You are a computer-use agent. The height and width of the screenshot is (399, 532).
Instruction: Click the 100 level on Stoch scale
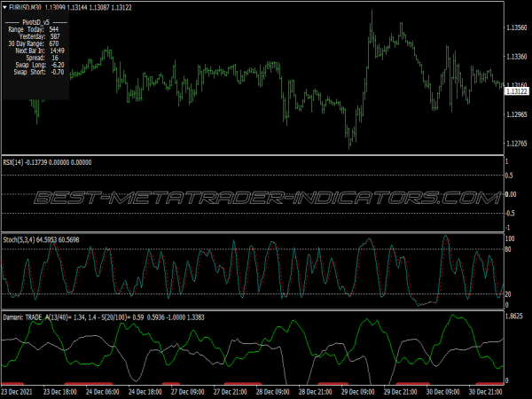tap(510, 239)
